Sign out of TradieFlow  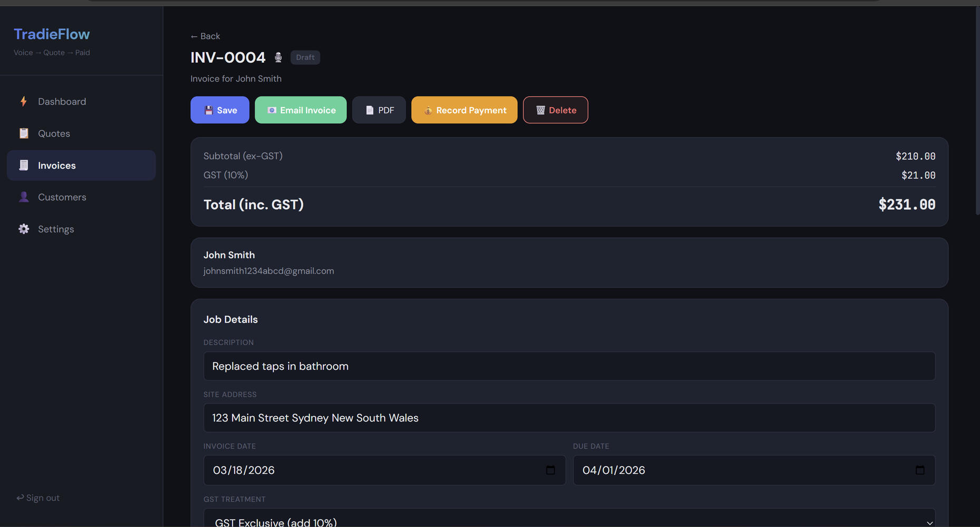point(38,498)
